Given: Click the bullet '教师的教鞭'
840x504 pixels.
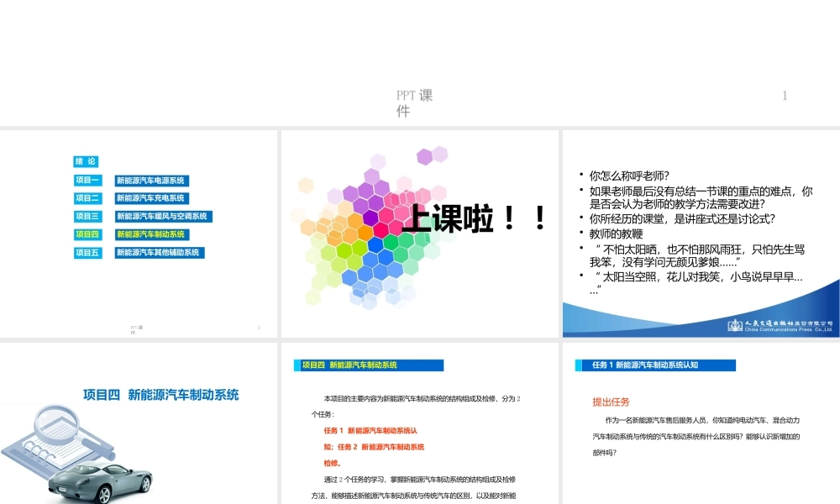Looking at the screenshot, I should [x=616, y=234].
